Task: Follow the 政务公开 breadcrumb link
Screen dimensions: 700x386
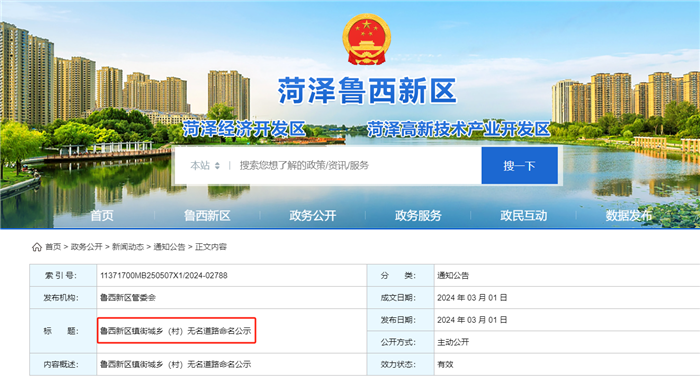Action: (x=87, y=247)
